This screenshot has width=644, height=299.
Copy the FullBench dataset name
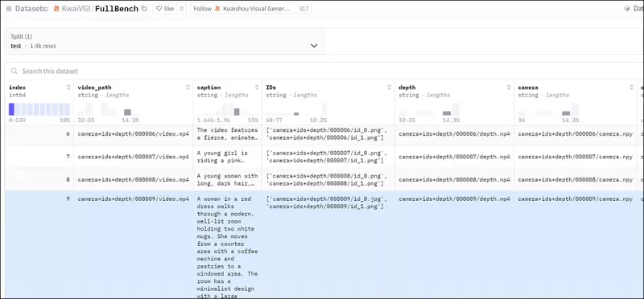tap(144, 9)
